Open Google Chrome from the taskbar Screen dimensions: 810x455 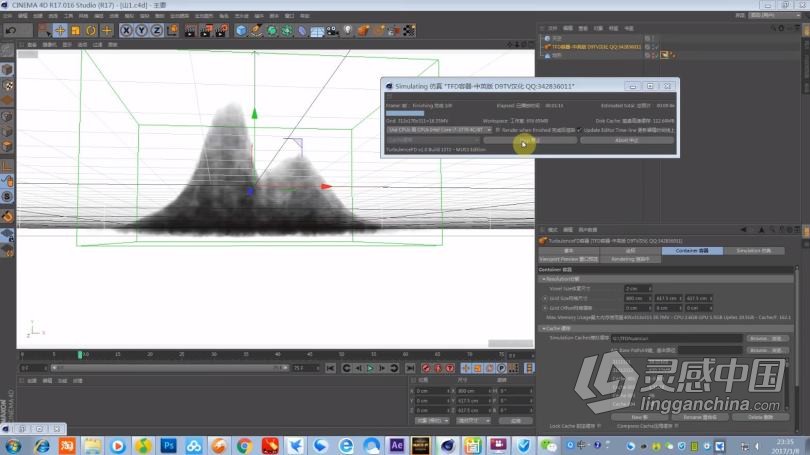tap(244, 445)
